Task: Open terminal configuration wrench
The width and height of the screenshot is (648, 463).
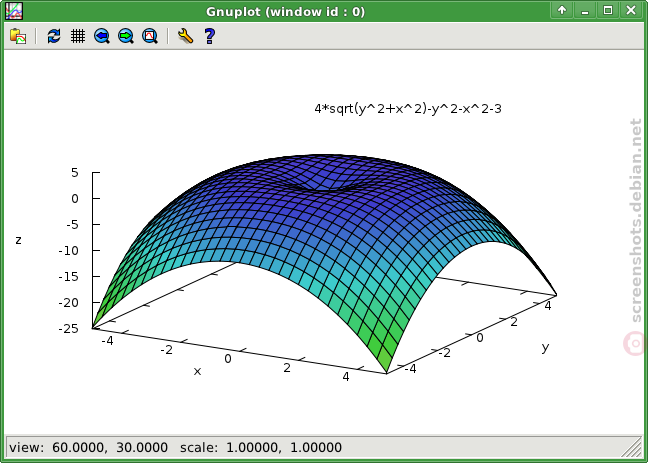Action: (186, 36)
